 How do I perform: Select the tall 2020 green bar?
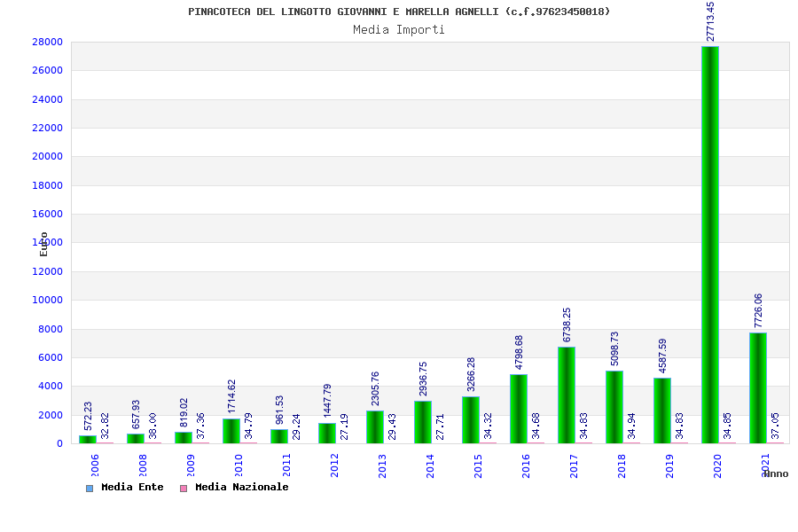click(x=710, y=245)
